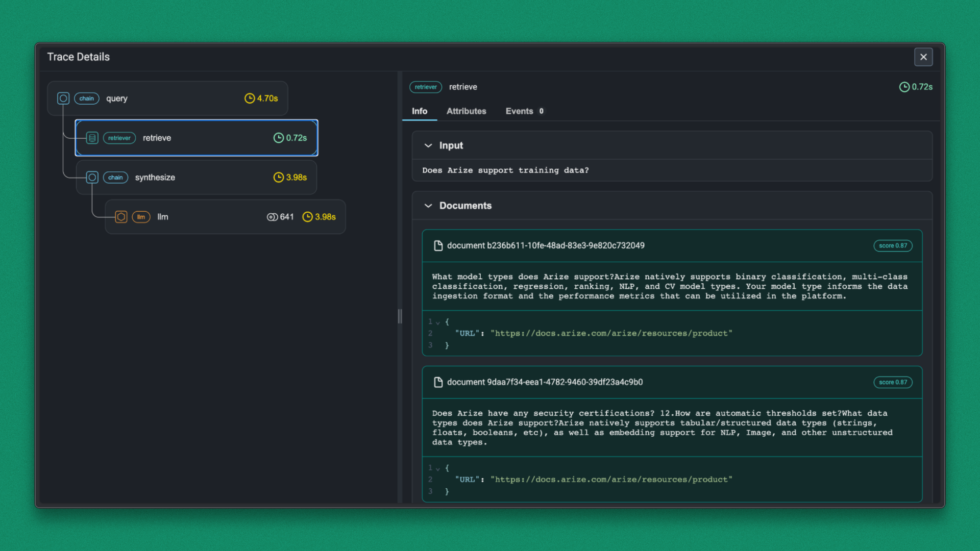
Task: Collapse the Documents section chevron
Action: point(428,206)
